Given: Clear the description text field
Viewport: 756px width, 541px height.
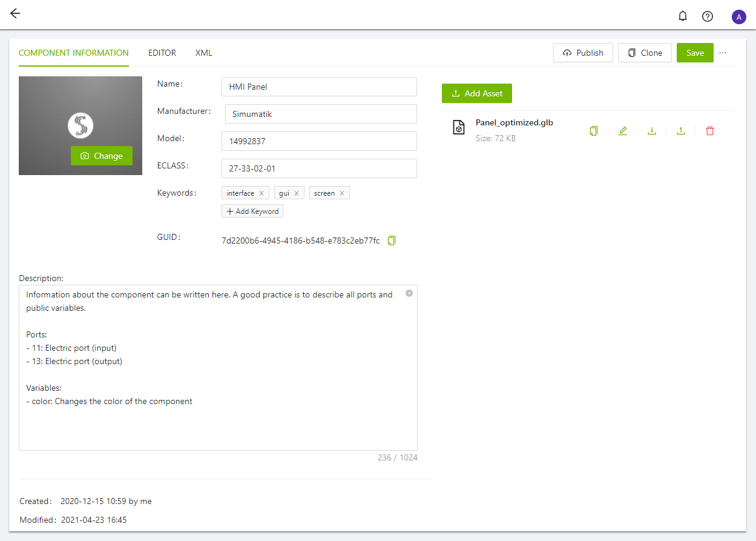Looking at the screenshot, I should click(x=409, y=293).
